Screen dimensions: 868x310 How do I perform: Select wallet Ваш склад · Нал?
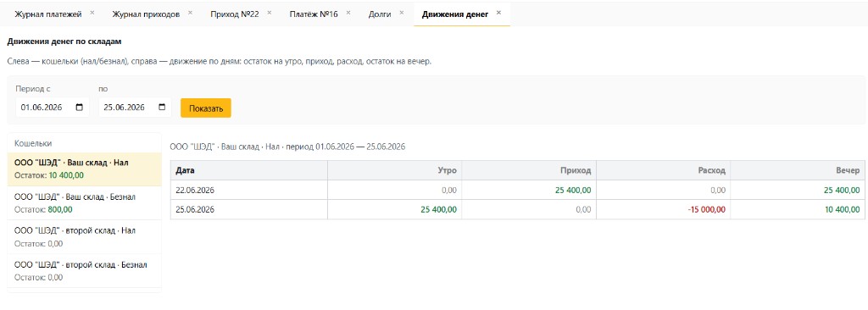(x=85, y=169)
